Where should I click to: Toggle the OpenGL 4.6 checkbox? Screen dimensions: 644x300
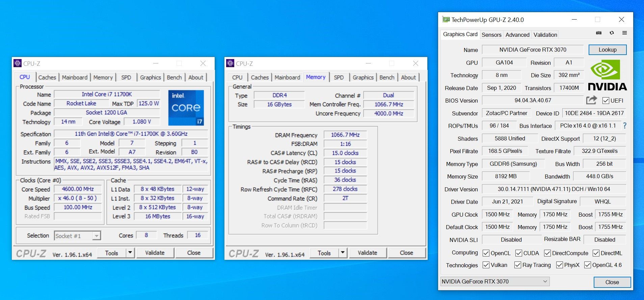click(588, 265)
